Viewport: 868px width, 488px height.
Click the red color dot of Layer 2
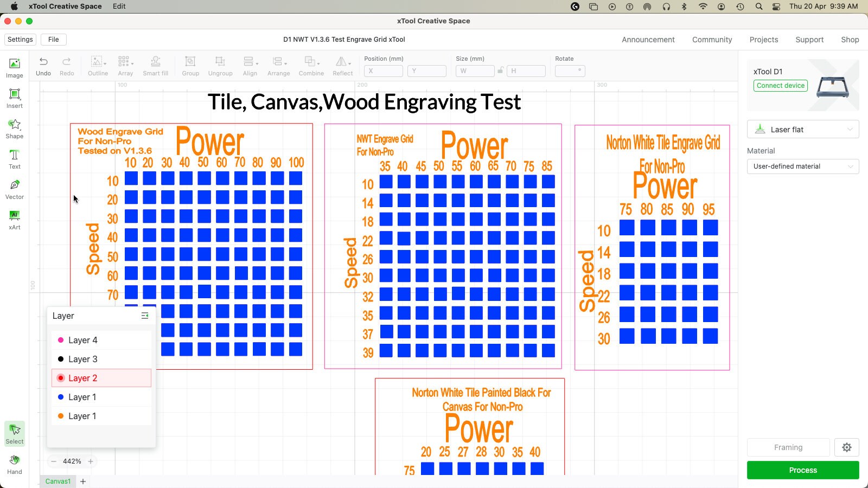(x=61, y=377)
